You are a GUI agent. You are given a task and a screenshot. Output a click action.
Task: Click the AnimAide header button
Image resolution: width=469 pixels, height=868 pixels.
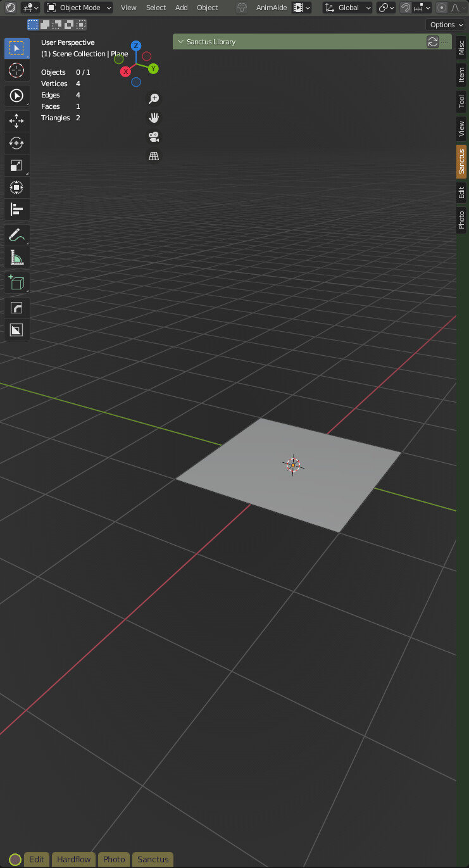[x=272, y=8]
